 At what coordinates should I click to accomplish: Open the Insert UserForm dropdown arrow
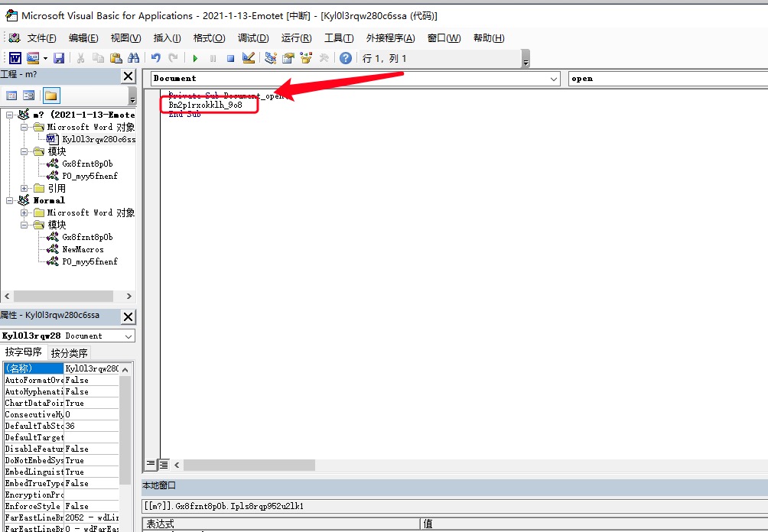point(45,58)
